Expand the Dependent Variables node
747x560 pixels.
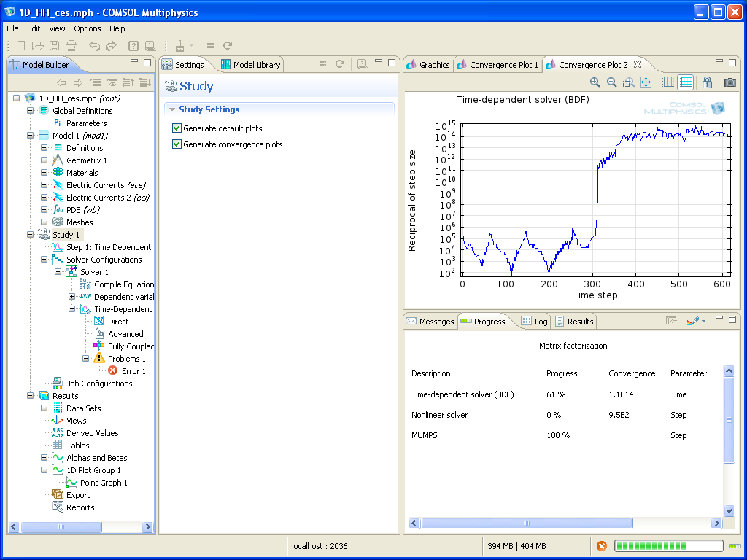point(71,296)
